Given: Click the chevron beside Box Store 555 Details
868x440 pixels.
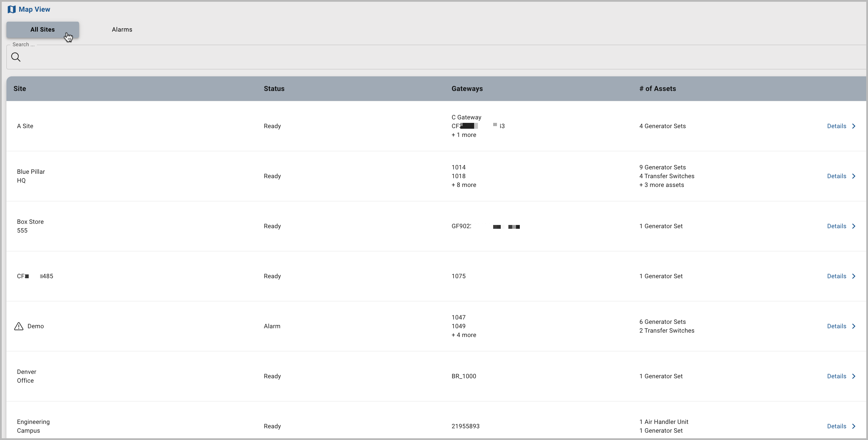Looking at the screenshot, I should point(854,226).
